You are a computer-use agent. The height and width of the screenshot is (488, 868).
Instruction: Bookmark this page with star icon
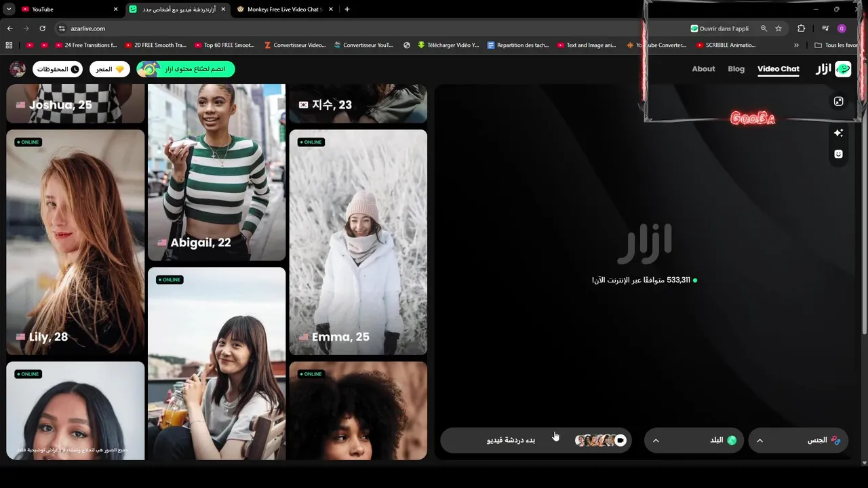778,28
